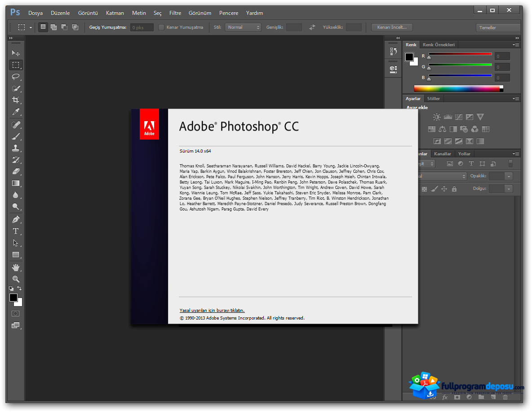Image resolution: width=532 pixels, height=412 pixels.
Task: Select the Gradient tool
Action: pyautogui.click(x=16, y=183)
